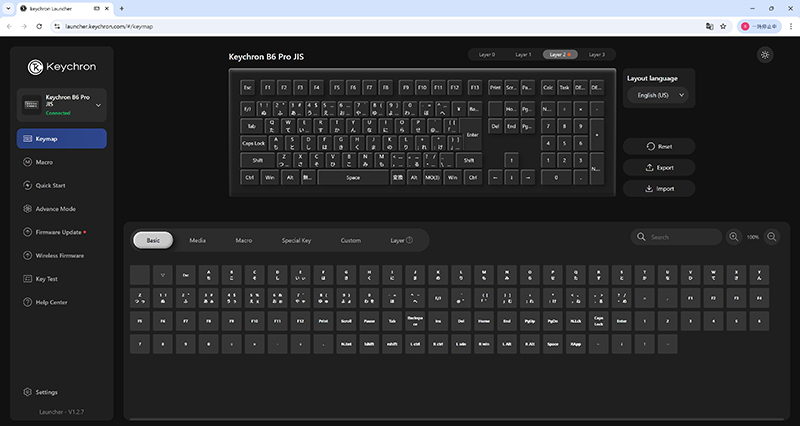This screenshot has width=800, height=426.
Task: Select the F1 key on keyboard layout
Action: click(x=267, y=87)
